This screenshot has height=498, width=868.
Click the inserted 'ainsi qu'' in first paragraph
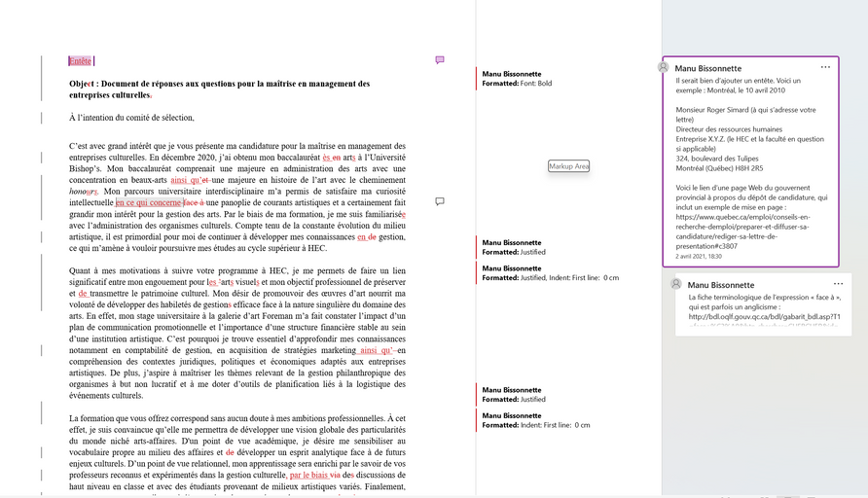pyautogui.click(x=190, y=180)
